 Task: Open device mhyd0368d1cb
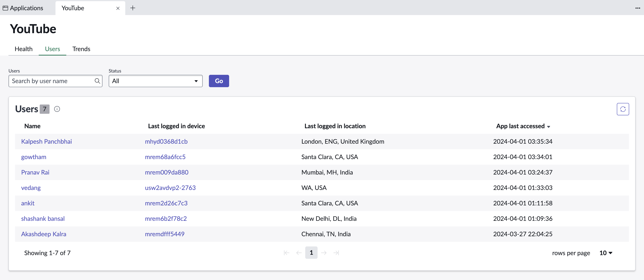[x=166, y=142]
